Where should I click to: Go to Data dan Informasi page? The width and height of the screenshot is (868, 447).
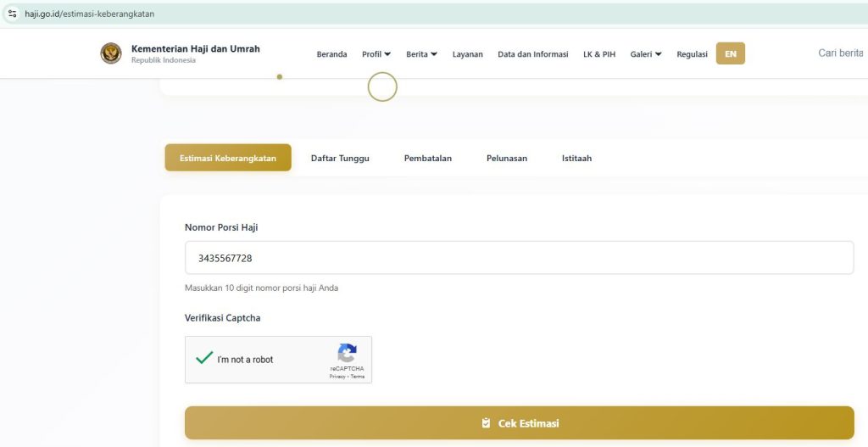coord(532,54)
